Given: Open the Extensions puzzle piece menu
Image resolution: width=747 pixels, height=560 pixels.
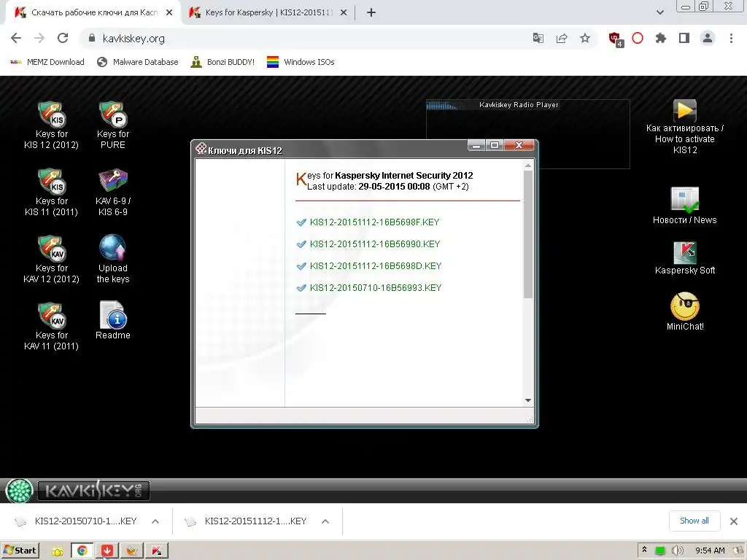Looking at the screenshot, I should (x=661, y=38).
